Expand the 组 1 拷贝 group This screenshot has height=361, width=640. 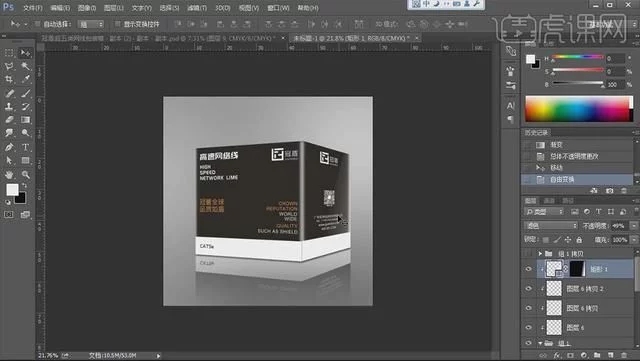pyautogui.click(x=540, y=254)
